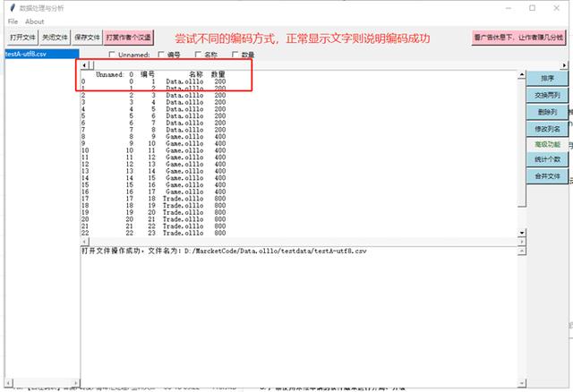Close the 数据处理与分析 window
The height and width of the screenshot is (392, 573).
click(x=557, y=8)
